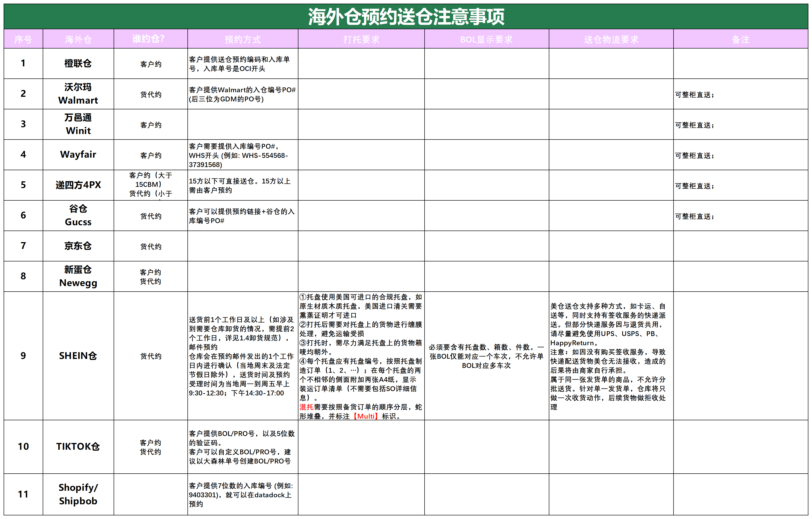This screenshot has width=812, height=519.
Task: Select the 新蛋仓 Newegg cell
Action: coord(78,276)
